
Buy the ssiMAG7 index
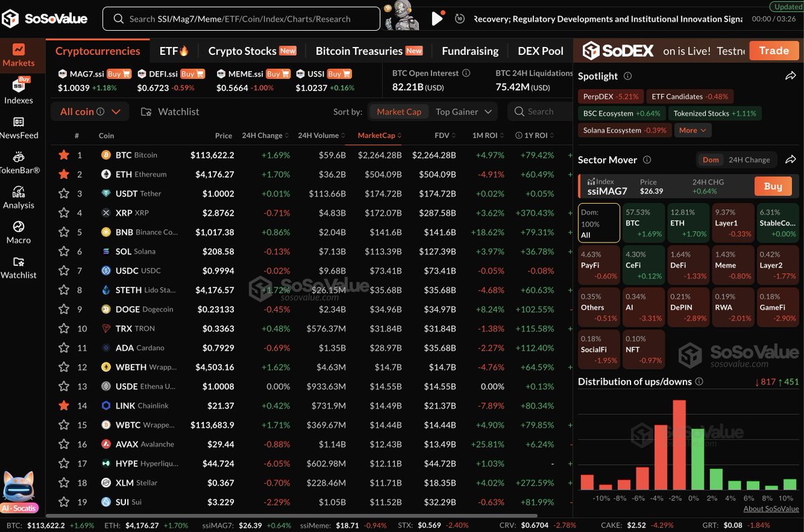coord(773,186)
